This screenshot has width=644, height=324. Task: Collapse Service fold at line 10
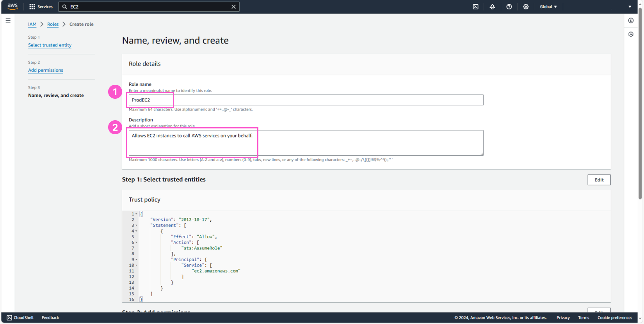pyautogui.click(x=136, y=265)
